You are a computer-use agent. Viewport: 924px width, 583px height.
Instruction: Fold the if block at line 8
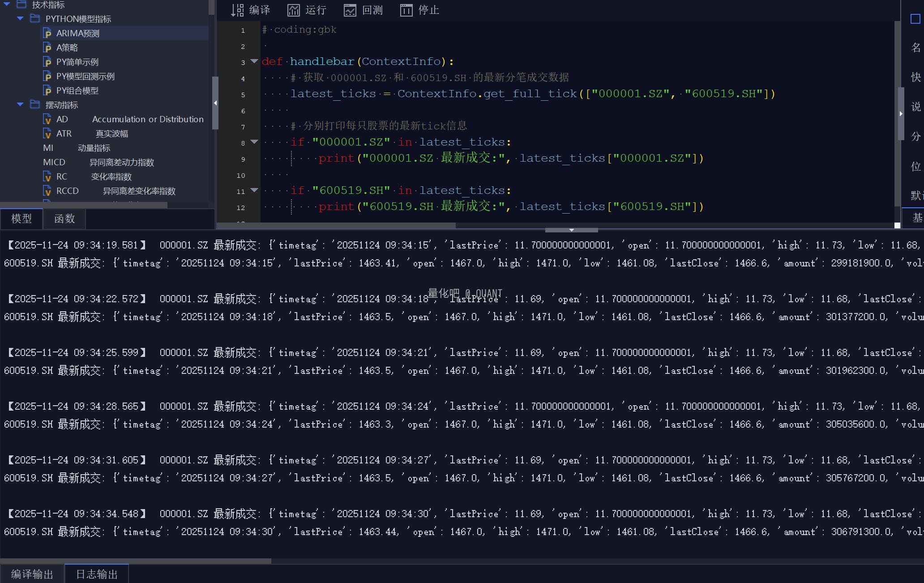coord(254,142)
